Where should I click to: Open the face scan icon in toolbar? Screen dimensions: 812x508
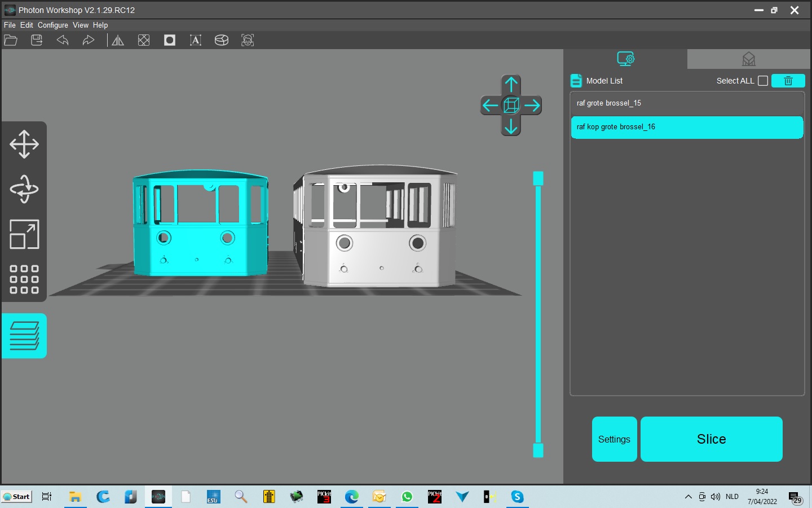click(248, 40)
